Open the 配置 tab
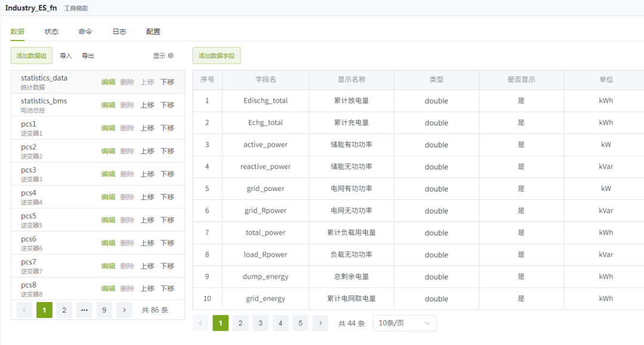 coord(153,32)
